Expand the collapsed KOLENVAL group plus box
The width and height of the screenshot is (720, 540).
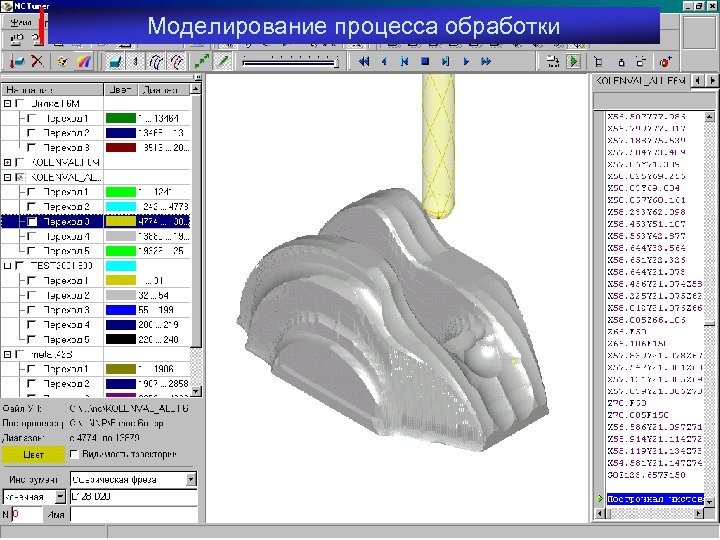7,163
